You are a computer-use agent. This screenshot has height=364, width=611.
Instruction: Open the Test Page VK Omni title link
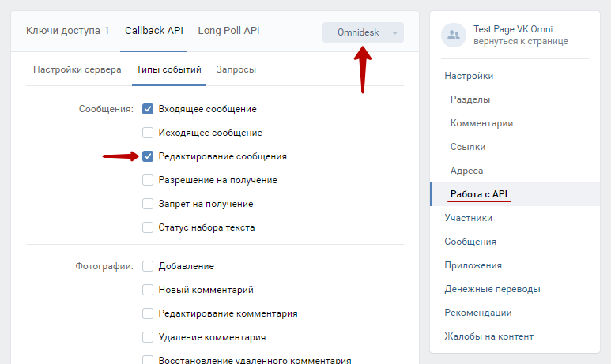pyautogui.click(x=513, y=29)
